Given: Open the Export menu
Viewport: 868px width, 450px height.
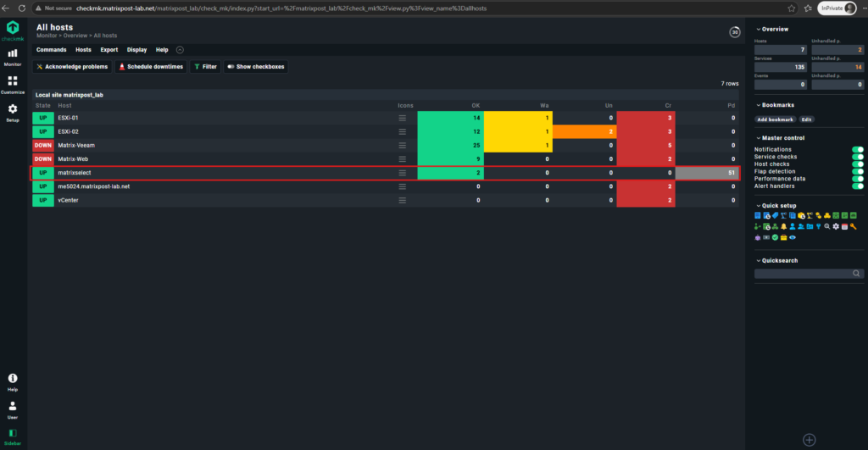Looking at the screenshot, I should [109, 50].
